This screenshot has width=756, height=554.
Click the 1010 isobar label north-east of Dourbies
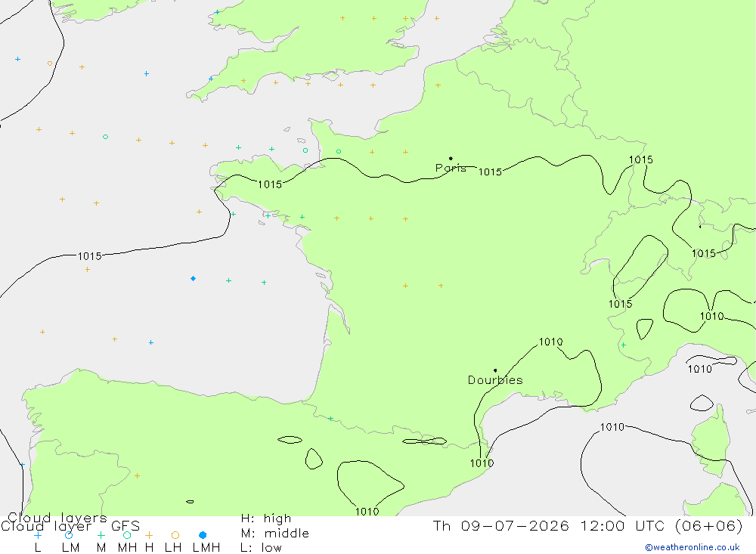point(550,342)
